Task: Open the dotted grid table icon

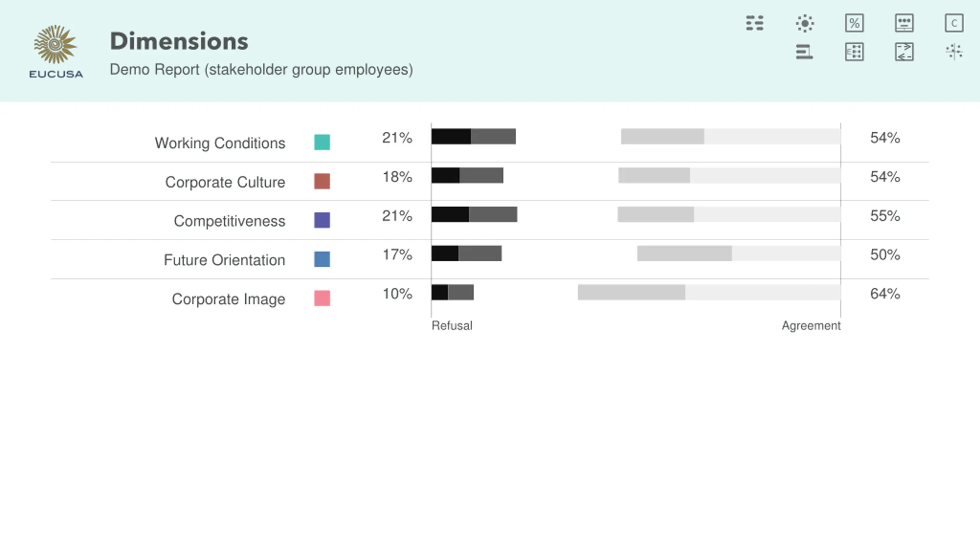Action: click(x=854, y=52)
